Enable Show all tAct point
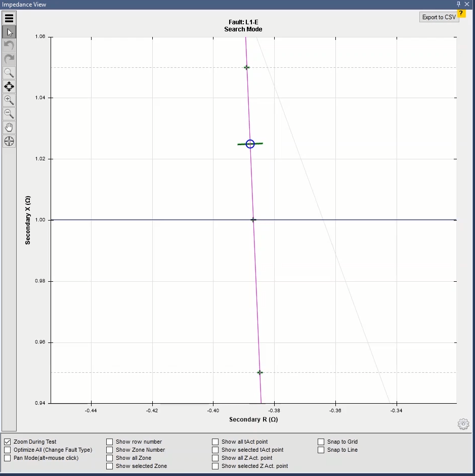Image resolution: width=475 pixels, height=476 pixels. tap(215, 442)
